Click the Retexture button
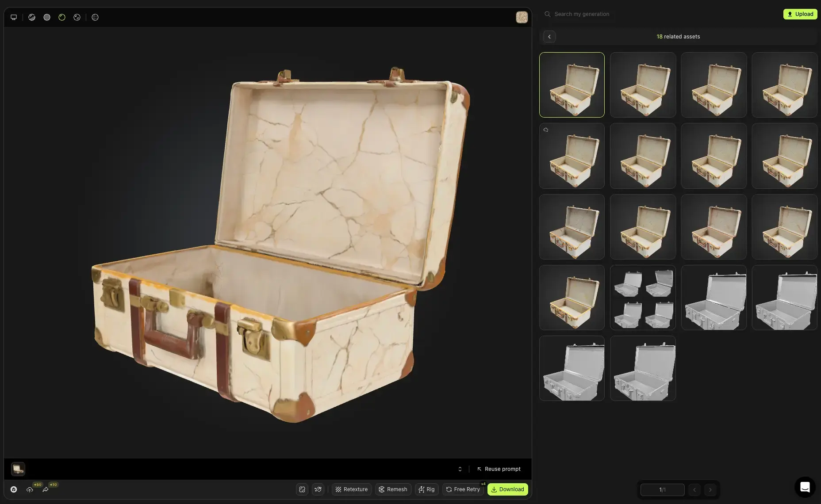The image size is (821, 504). coord(352,489)
